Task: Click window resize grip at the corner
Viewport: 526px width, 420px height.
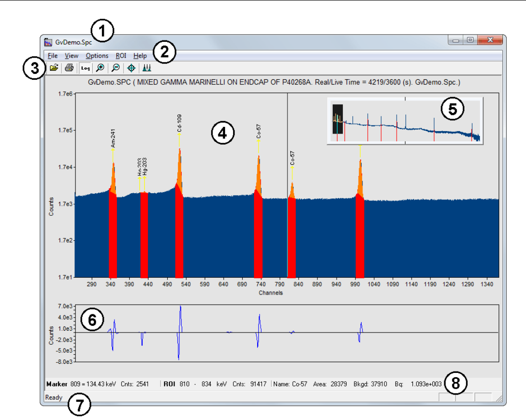Action: [499, 398]
